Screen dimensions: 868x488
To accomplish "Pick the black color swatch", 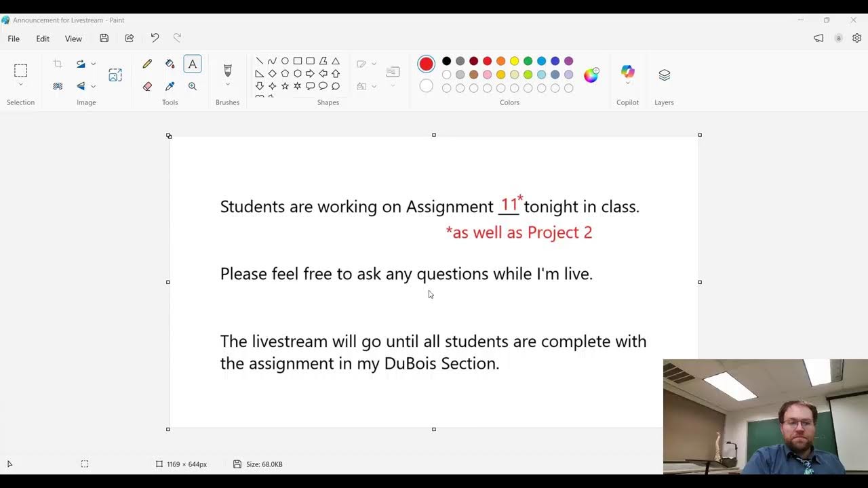I will (446, 61).
